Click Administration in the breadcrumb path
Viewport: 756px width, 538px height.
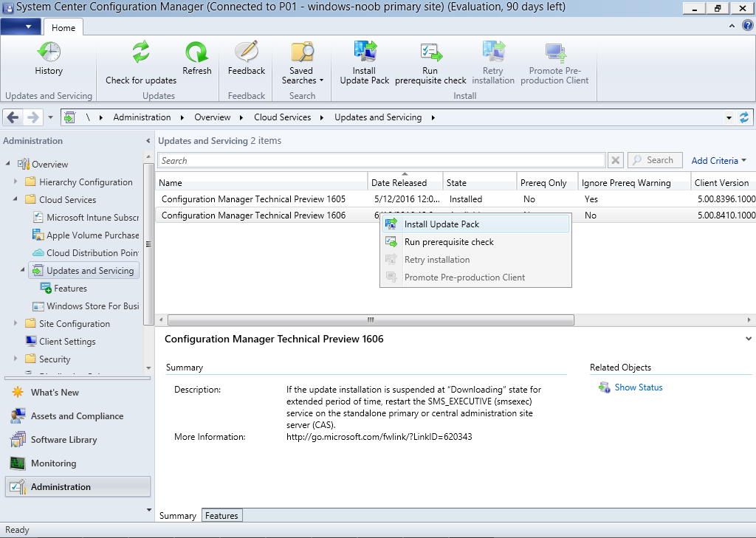coord(142,117)
